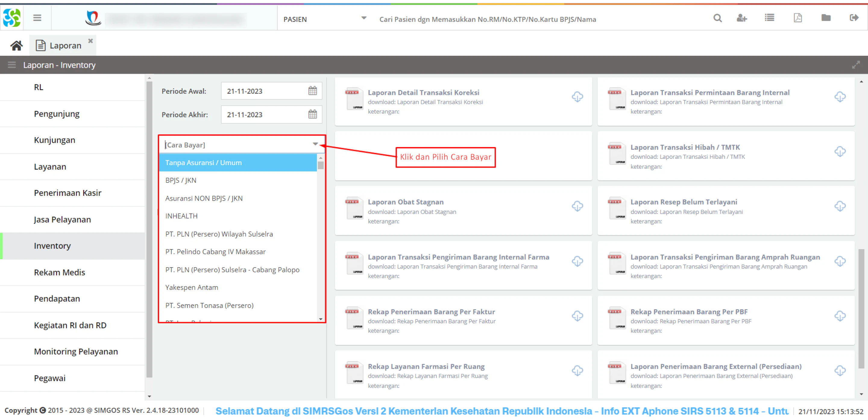
Task: Click the PDF document icon in header
Action: [797, 18]
